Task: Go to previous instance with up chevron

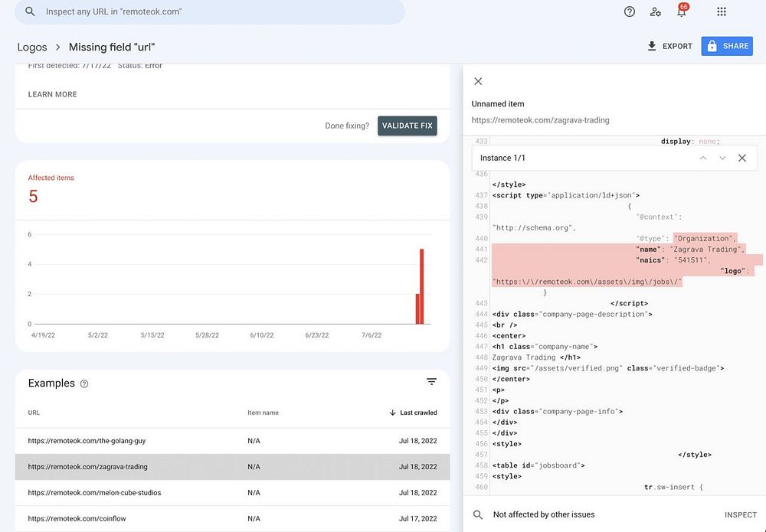Action: (703, 158)
